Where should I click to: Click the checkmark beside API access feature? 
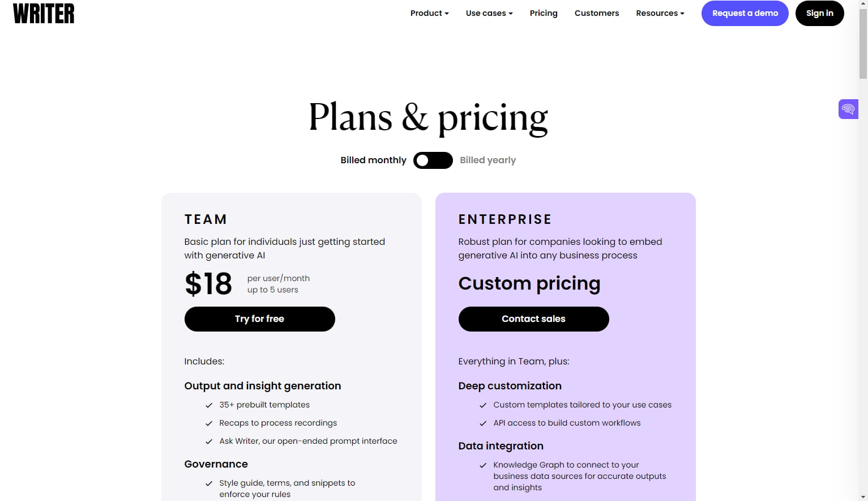pyautogui.click(x=483, y=423)
